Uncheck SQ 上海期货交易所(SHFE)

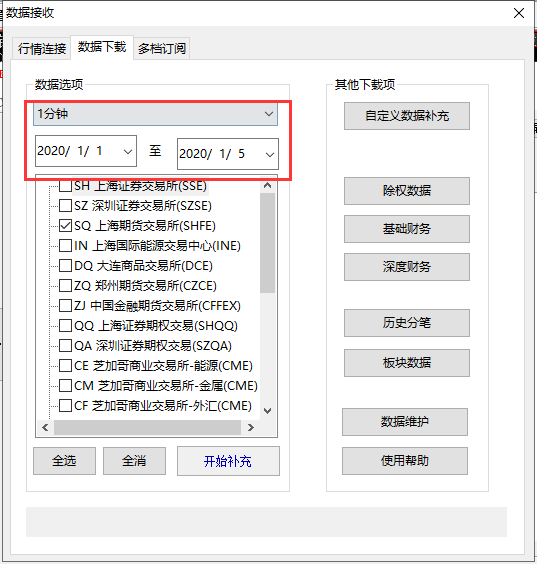point(65,226)
